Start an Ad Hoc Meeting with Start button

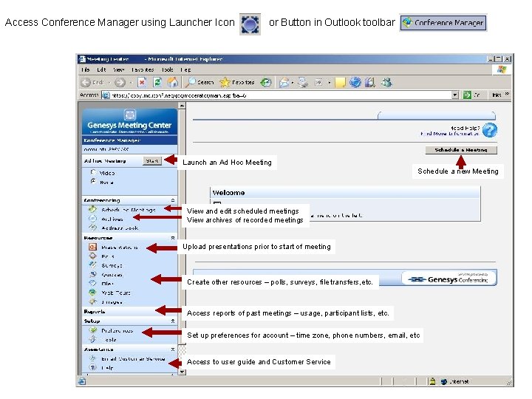152,161
